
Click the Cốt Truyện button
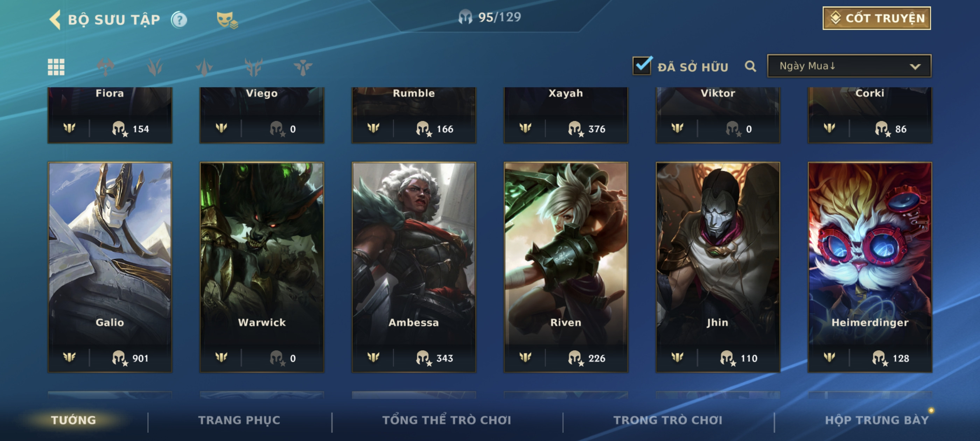click(876, 18)
